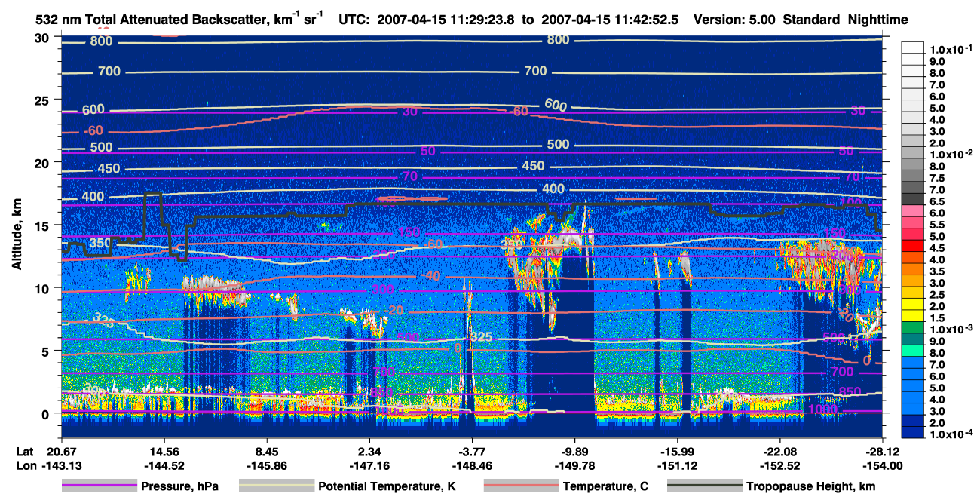The width and height of the screenshot is (980, 503).
Task: Click longitude tick value -144.52
Action: [164, 466]
